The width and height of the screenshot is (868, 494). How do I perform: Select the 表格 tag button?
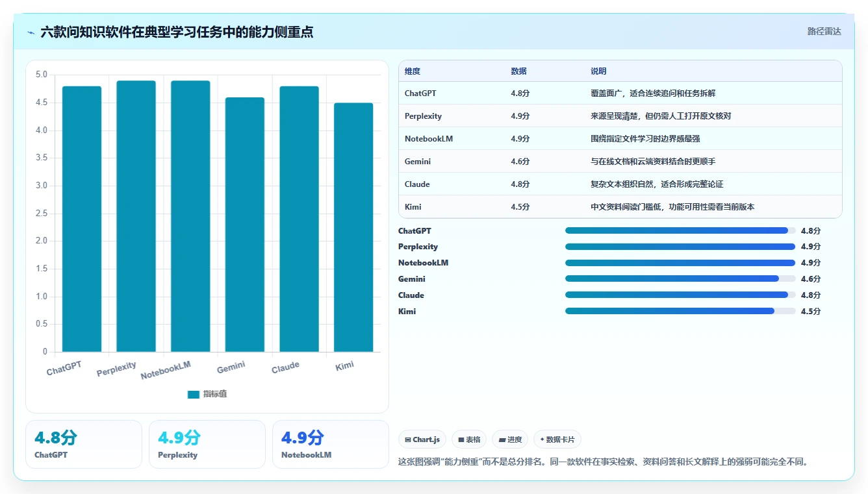pos(469,439)
